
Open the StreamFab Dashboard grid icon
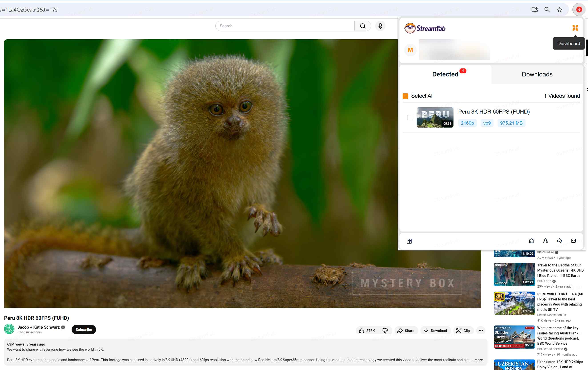(x=575, y=28)
